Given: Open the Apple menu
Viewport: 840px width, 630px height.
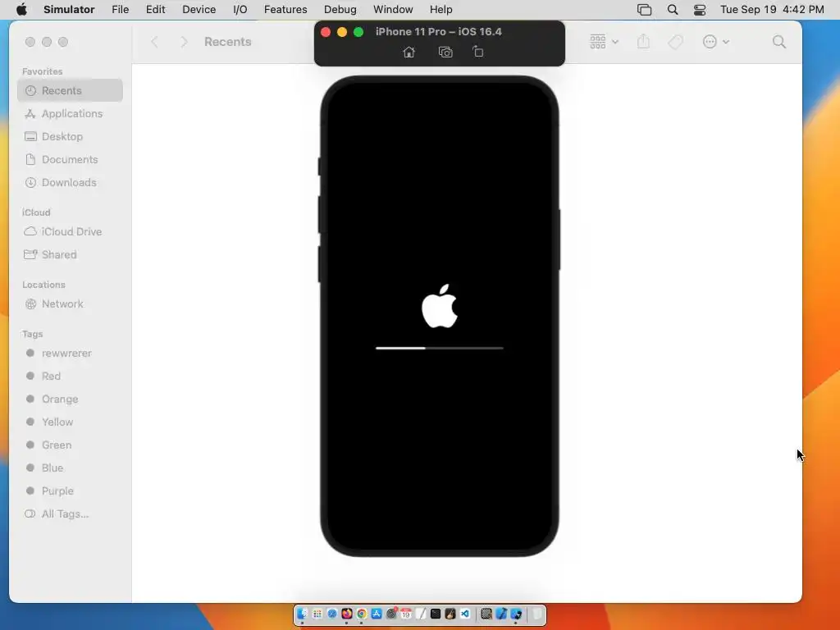Looking at the screenshot, I should (21, 9).
